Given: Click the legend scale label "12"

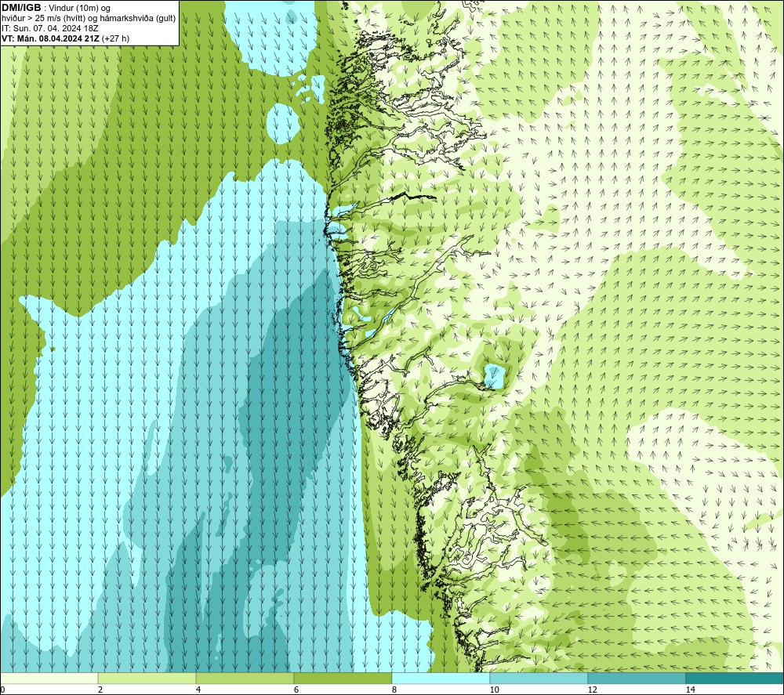Looking at the screenshot, I should coord(592,690).
